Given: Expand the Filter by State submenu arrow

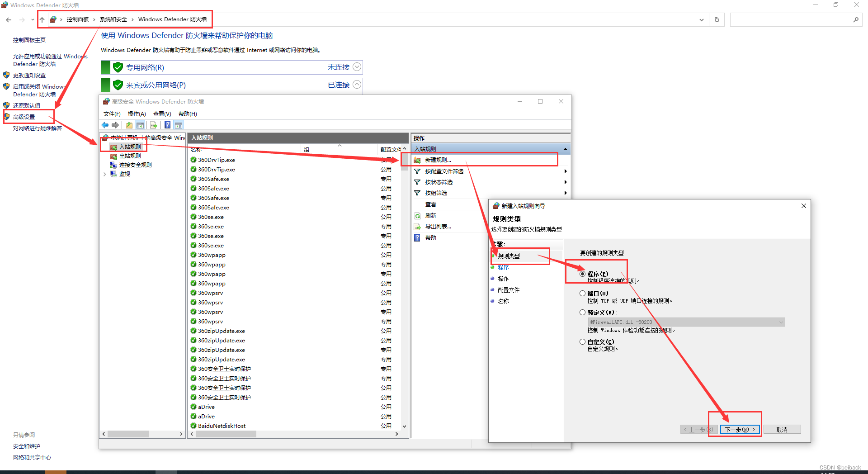Looking at the screenshot, I should [566, 182].
